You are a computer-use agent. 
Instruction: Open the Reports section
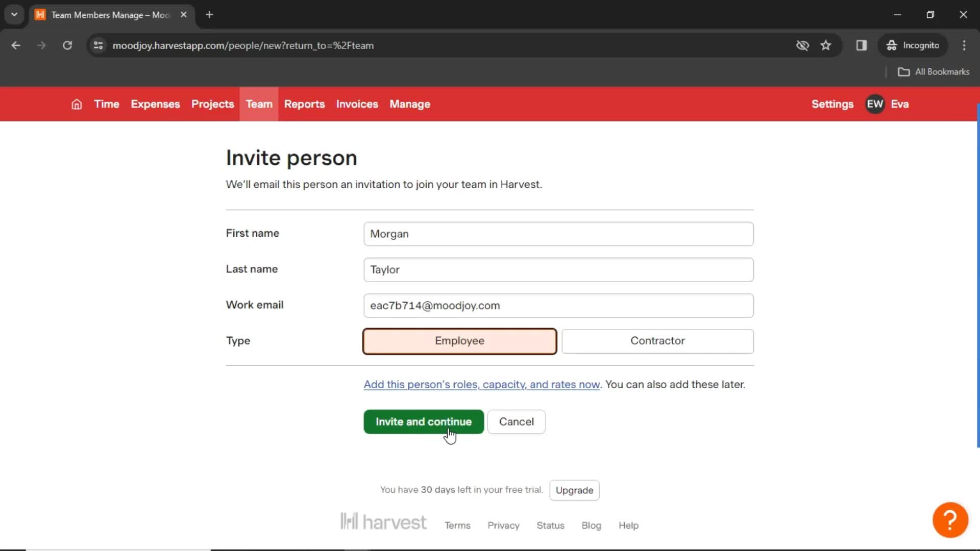(304, 104)
